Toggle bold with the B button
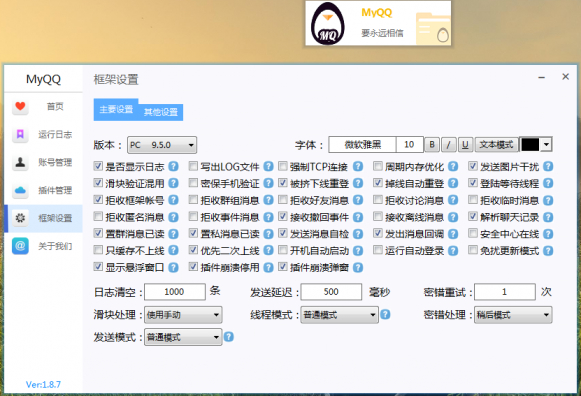The height and width of the screenshot is (396, 581). [432, 145]
